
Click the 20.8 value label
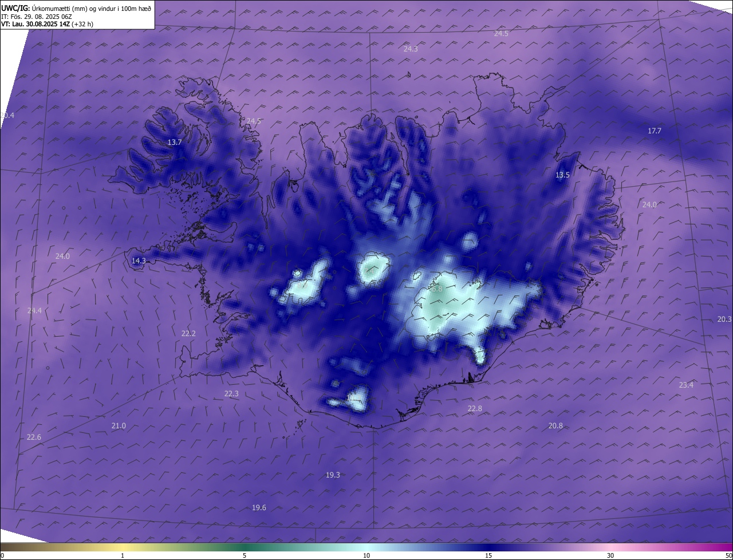click(x=555, y=426)
